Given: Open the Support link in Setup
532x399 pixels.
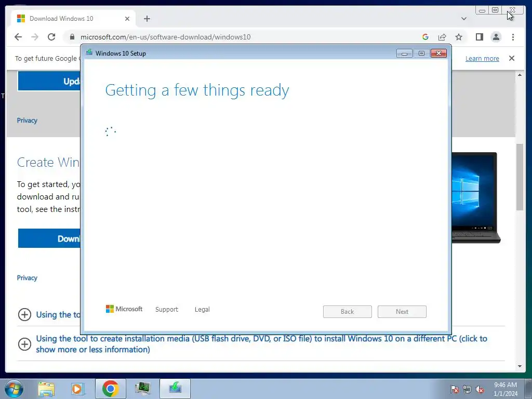Looking at the screenshot, I should (167, 310).
